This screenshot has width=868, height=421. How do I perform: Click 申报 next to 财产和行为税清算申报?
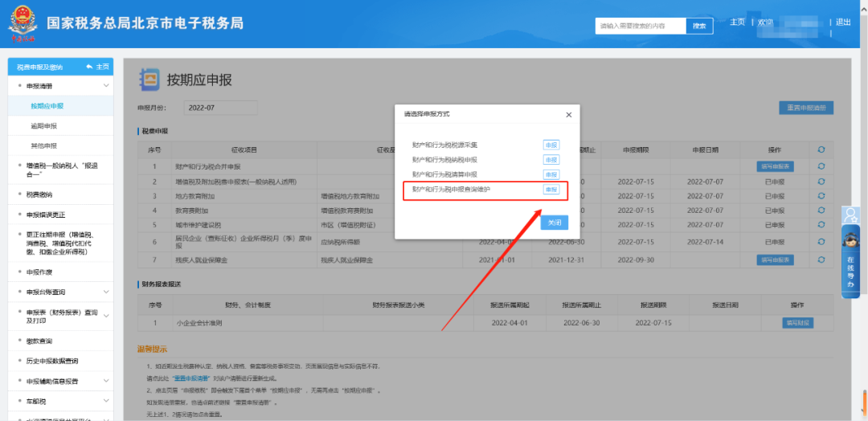[x=551, y=175]
